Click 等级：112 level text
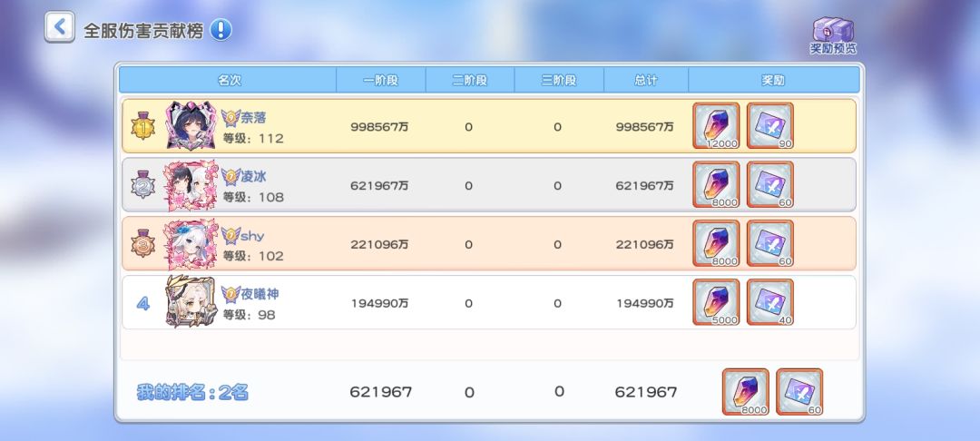 click(253, 138)
